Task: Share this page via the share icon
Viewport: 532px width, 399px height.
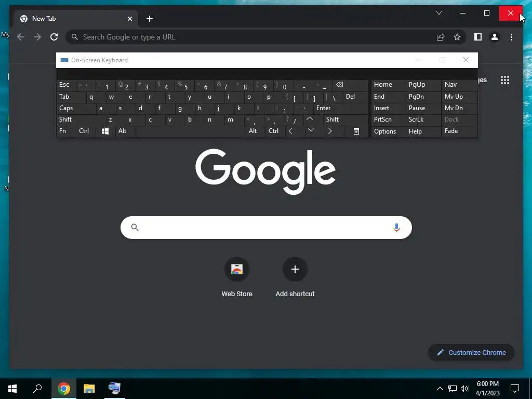Action: click(x=441, y=37)
